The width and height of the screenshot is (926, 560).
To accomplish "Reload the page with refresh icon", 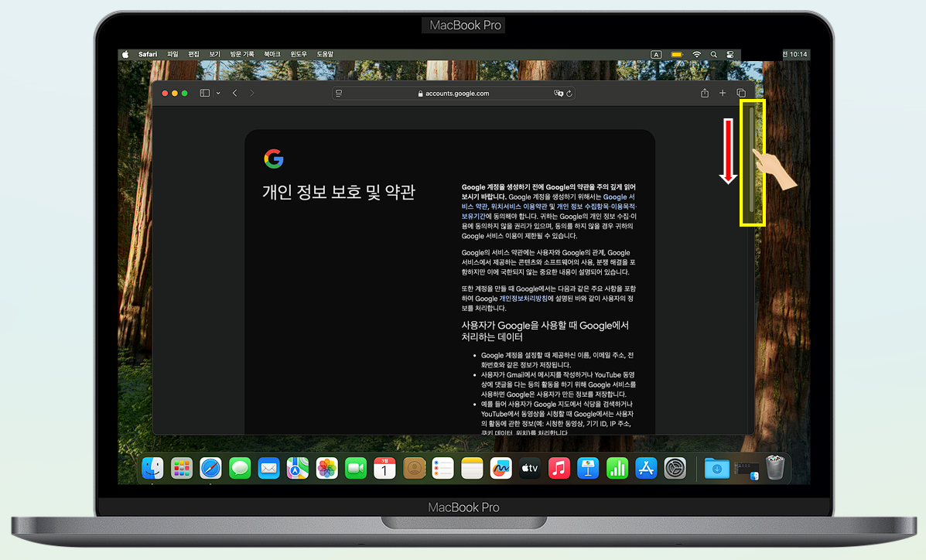I will pyautogui.click(x=569, y=94).
